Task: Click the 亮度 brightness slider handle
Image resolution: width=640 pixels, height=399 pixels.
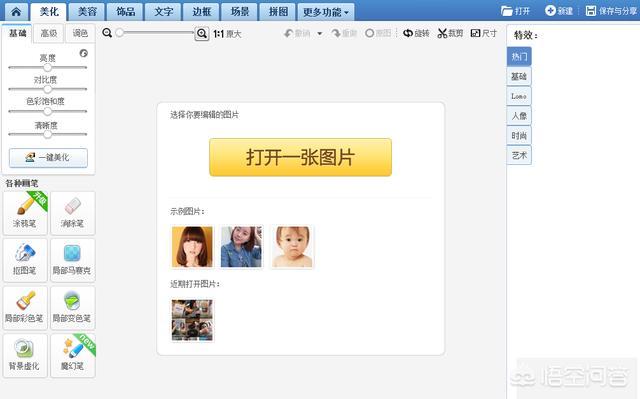Action: click(x=48, y=67)
